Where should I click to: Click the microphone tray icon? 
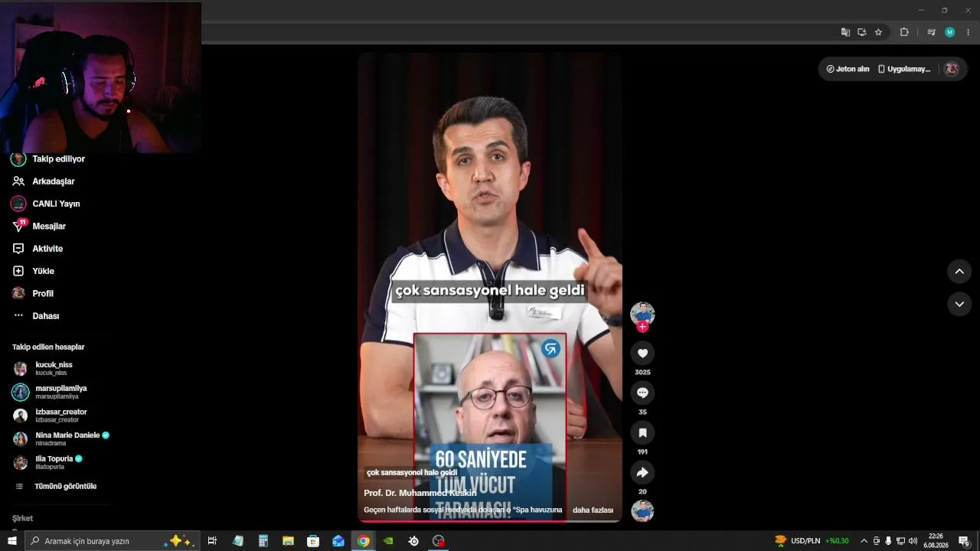click(x=888, y=541)
